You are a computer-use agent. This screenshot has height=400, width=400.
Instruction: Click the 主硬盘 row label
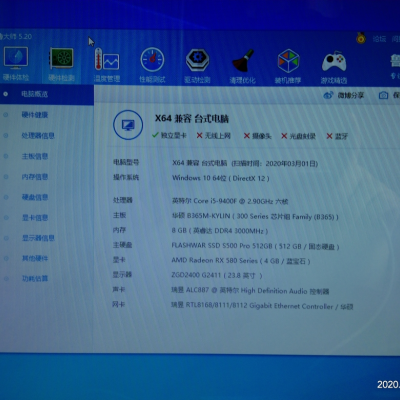click(123, 245)
